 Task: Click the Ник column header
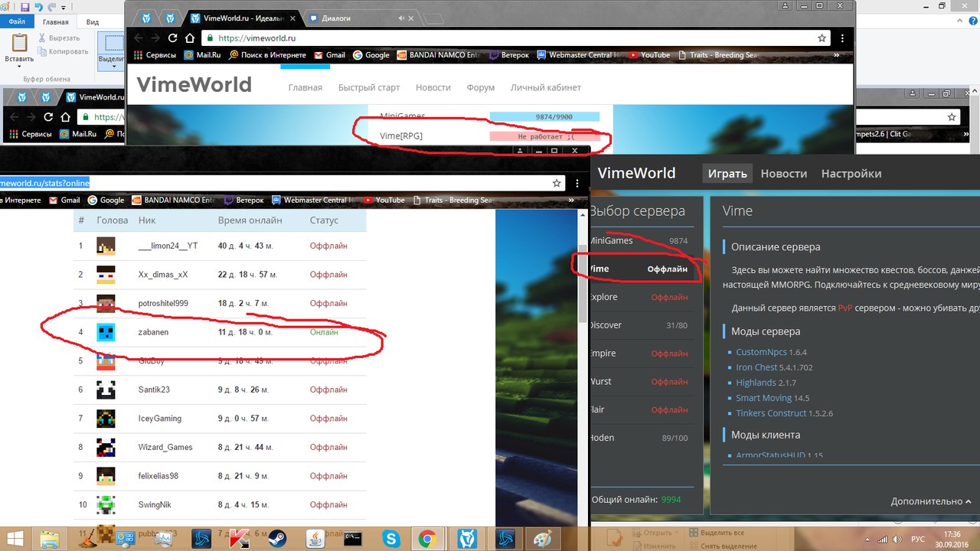click(147, 220)
